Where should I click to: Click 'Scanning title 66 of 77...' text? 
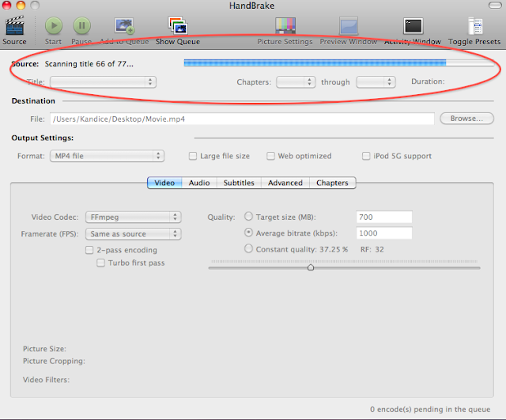coord(89,64)
